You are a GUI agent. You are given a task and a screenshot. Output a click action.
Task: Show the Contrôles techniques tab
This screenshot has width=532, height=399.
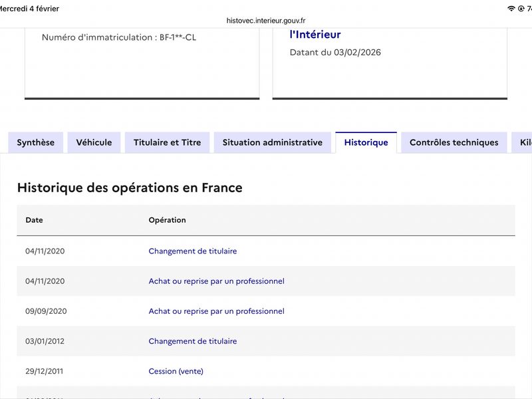454,142
